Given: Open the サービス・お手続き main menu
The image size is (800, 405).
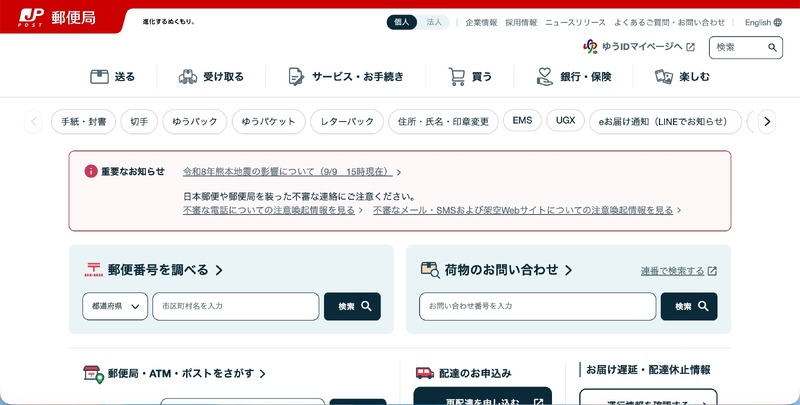Looking at the screenshot, I should (345, 77).
